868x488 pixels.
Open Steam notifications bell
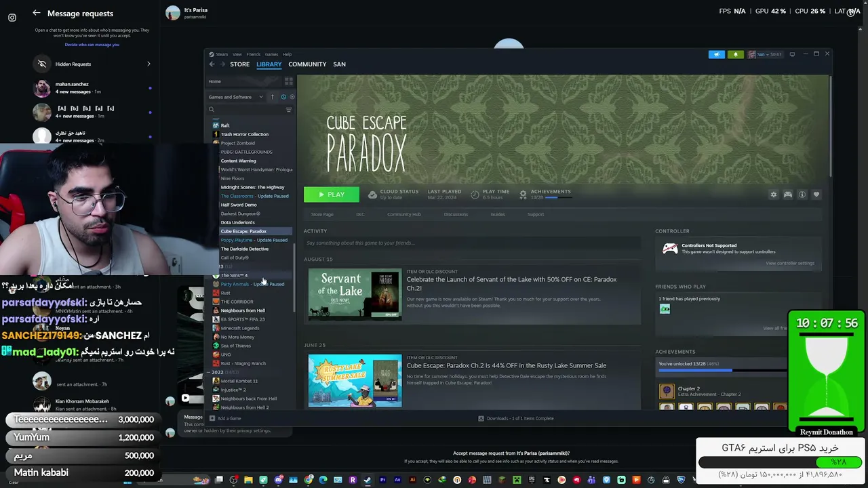(736, 54)
